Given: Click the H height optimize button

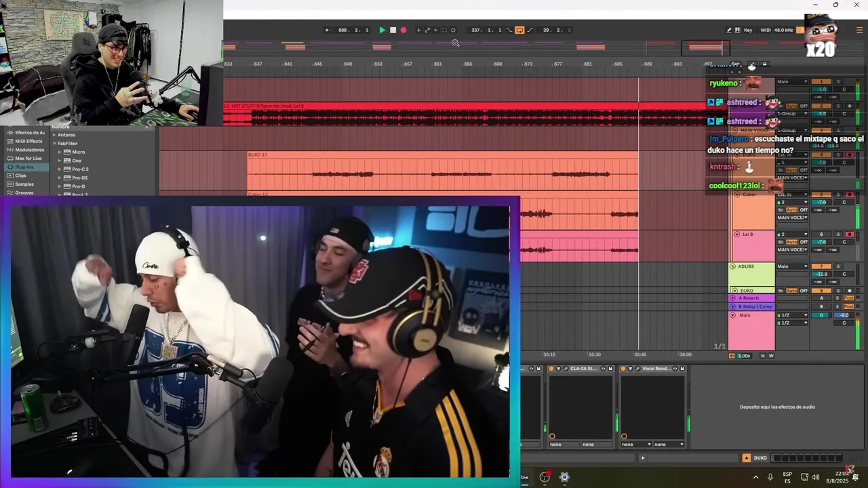Looking at the screenshot, I should 763,356.
